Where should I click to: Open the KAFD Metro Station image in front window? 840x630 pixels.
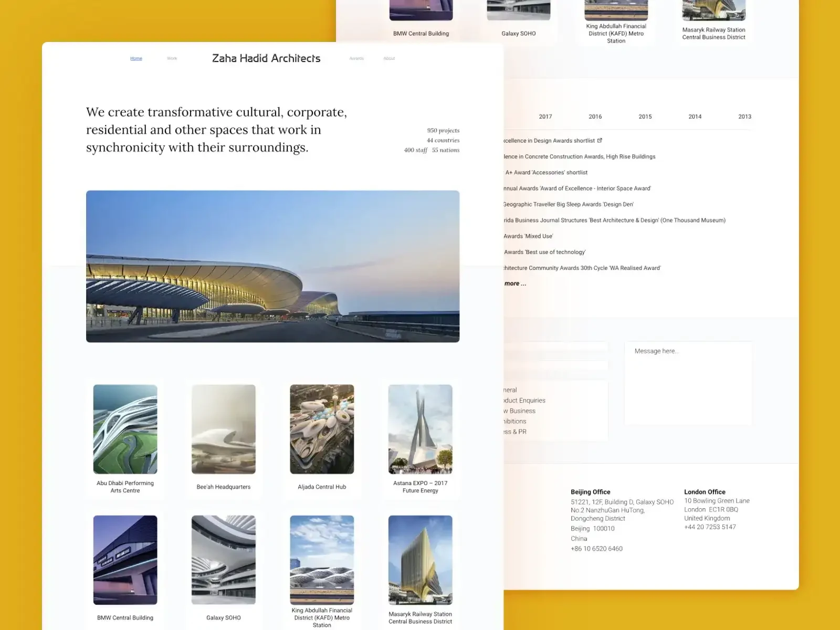(x=322, y=560)
